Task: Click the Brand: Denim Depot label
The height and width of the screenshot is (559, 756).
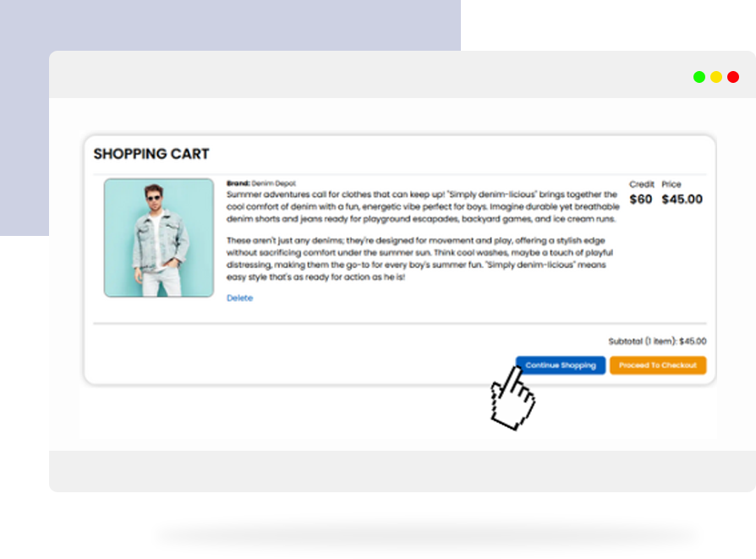Action: click(x=261, y=183)
